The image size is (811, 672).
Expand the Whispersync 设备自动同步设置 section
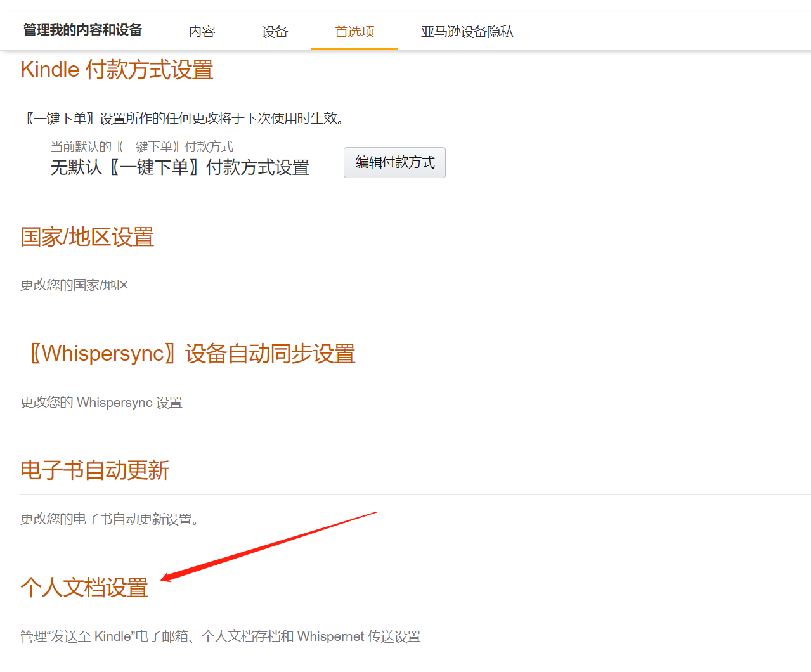(x=193, y=354)
